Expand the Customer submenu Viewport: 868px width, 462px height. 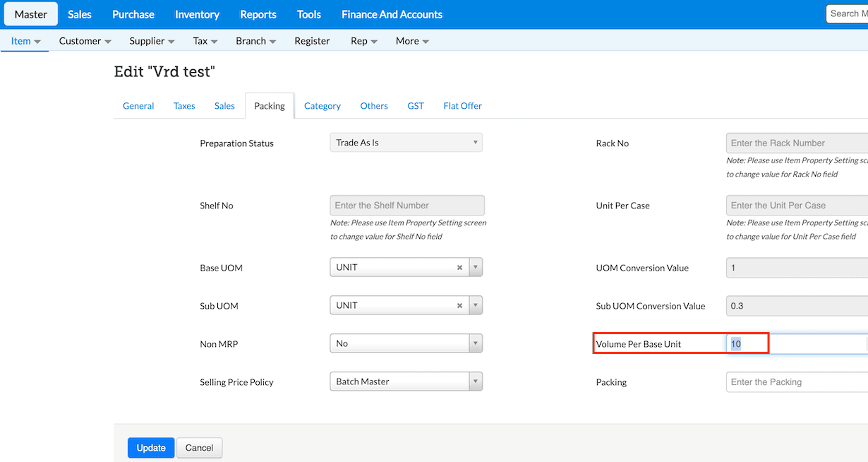pos(85,41)
